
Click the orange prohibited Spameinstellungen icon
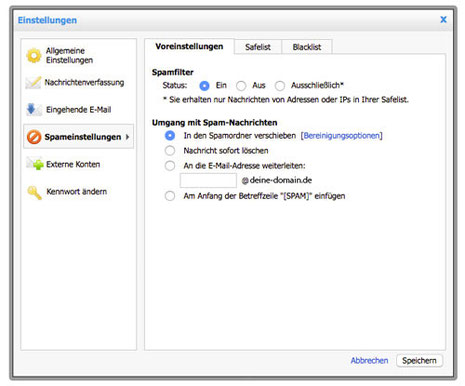34,137
